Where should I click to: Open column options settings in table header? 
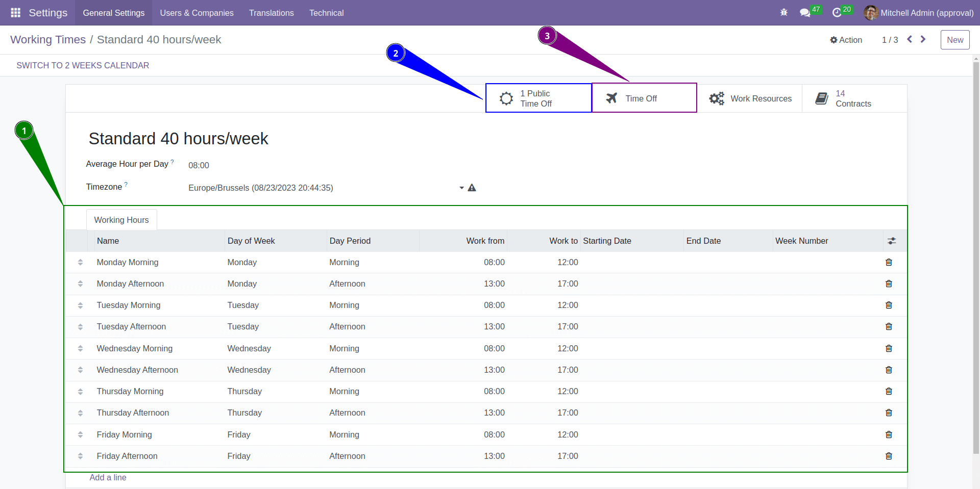892,241
